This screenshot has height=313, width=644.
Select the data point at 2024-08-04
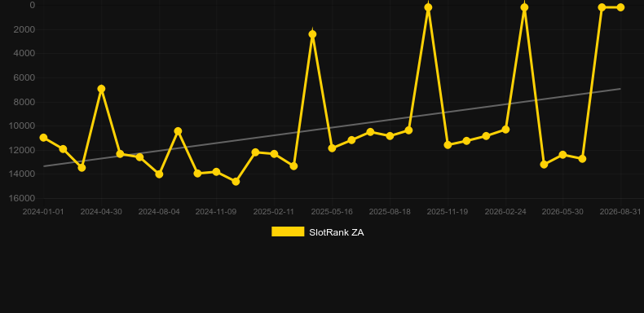159,174
